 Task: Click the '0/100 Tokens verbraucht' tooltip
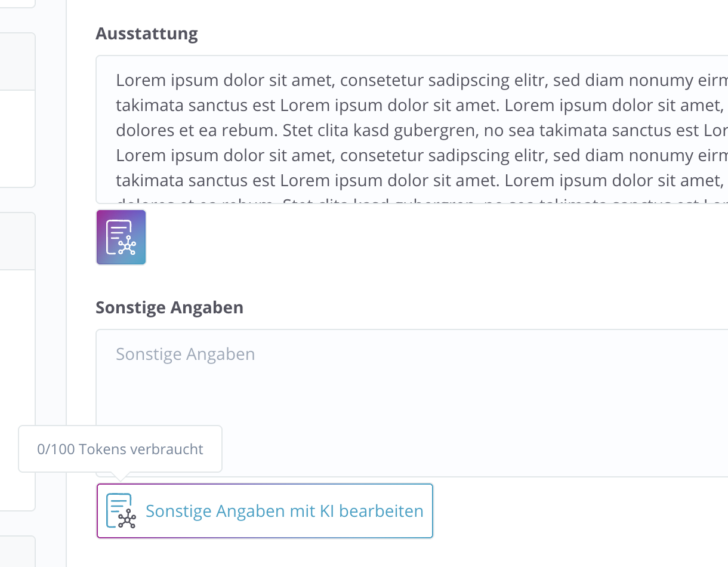[119, 448]
